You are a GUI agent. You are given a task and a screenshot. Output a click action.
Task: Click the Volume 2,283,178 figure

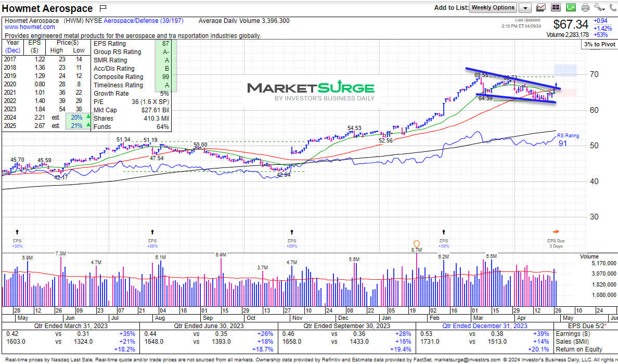coord(568,35)
